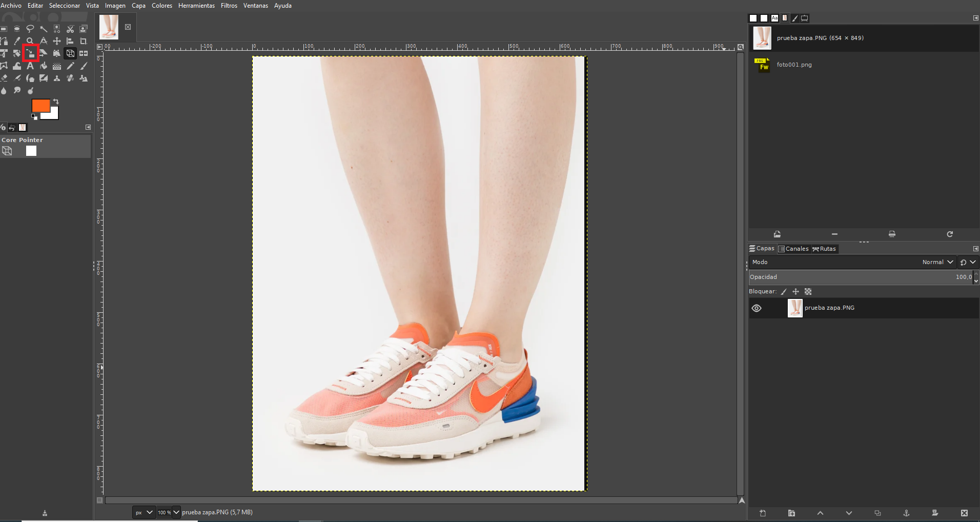Select the Free Select lasso tool

[x=30, y=29]
